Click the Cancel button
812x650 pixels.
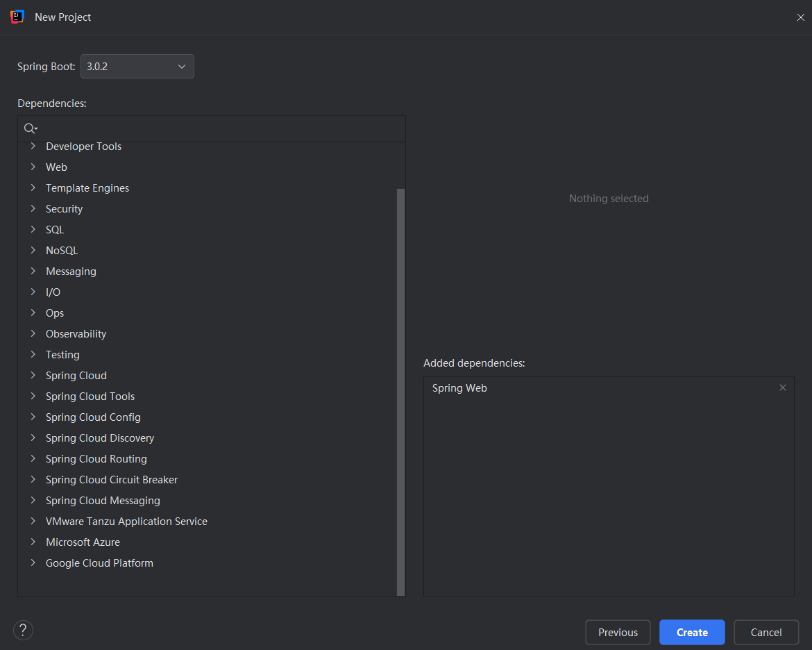[x=766, y=633]
